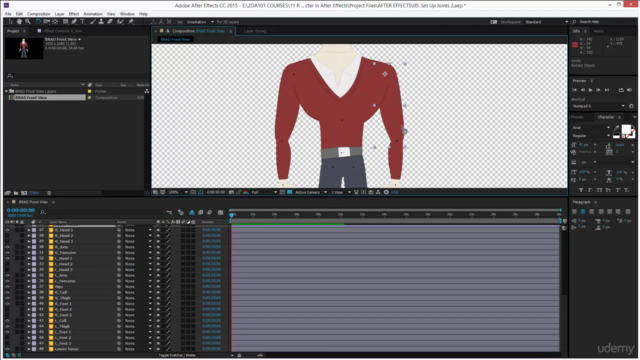Screen dimensions: 640x360
Task: Open the File menu
Action: pos(8,14)
